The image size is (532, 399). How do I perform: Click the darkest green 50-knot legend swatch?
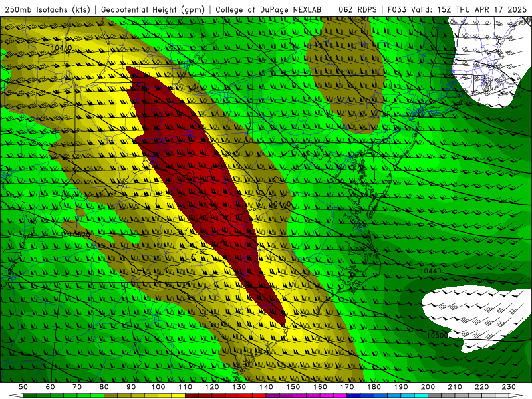click(x=29, y=396)
